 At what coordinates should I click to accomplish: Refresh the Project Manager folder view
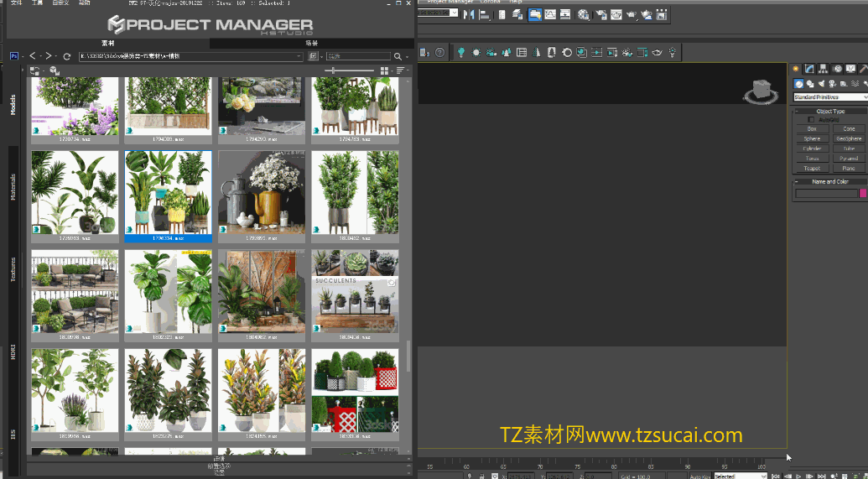pyautogui.click(x=67, y=56)
